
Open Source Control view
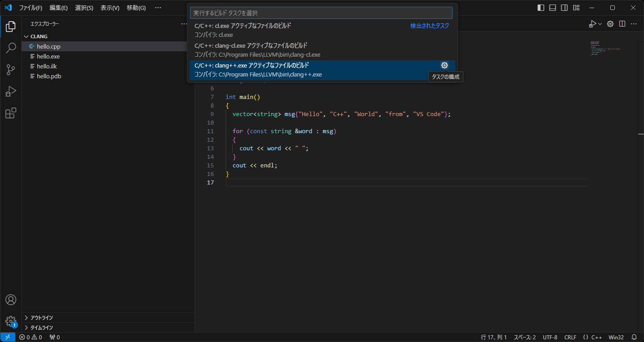coord(11,70)
